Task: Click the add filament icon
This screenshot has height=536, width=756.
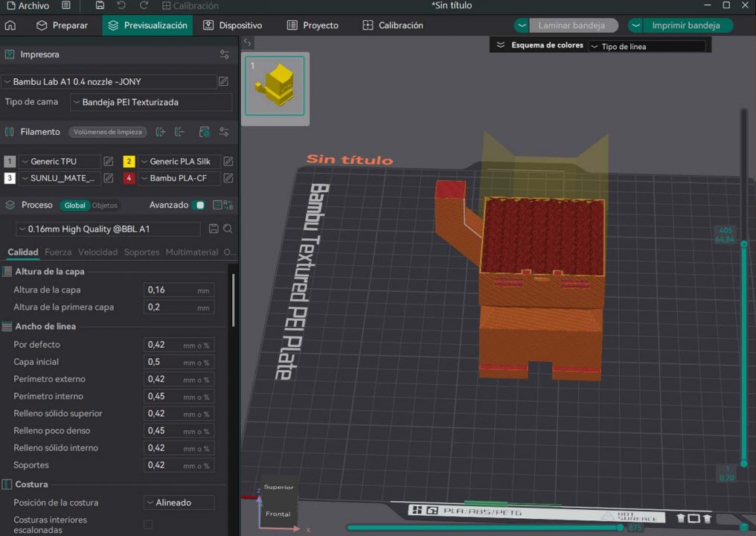Action: click(x=160, y=132)
